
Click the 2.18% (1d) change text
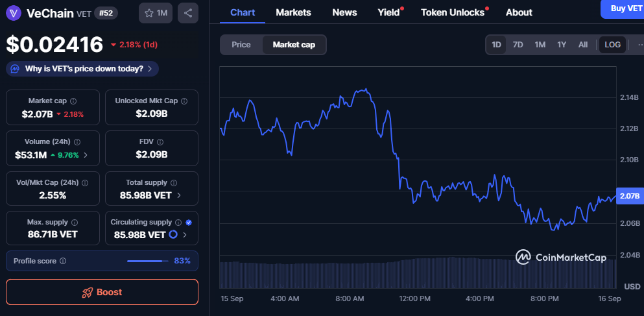click(x=138, y=44)
